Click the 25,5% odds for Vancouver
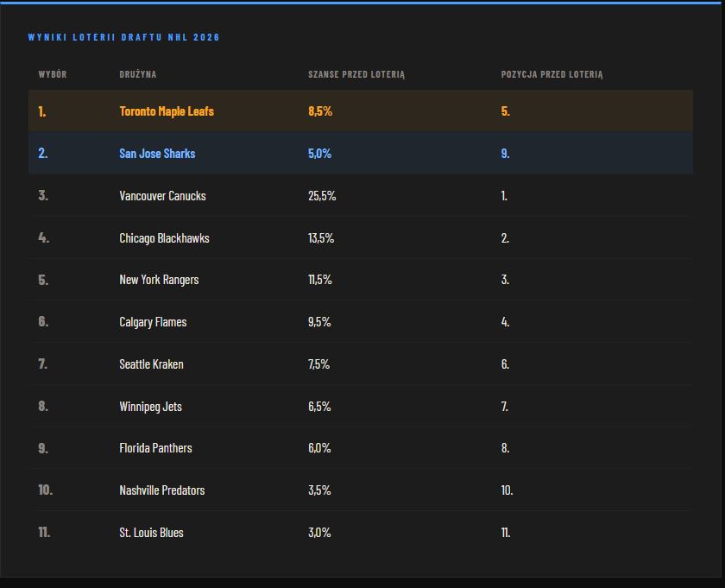 [322, 196]
